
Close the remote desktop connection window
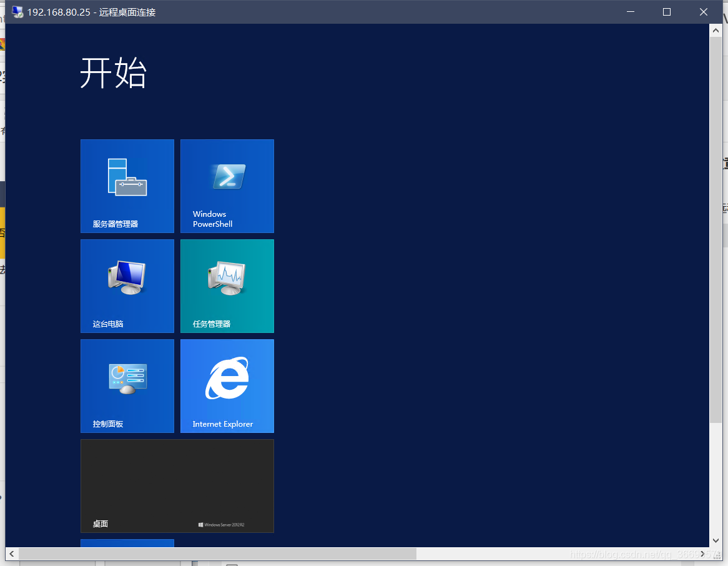(x=704, y=12)
